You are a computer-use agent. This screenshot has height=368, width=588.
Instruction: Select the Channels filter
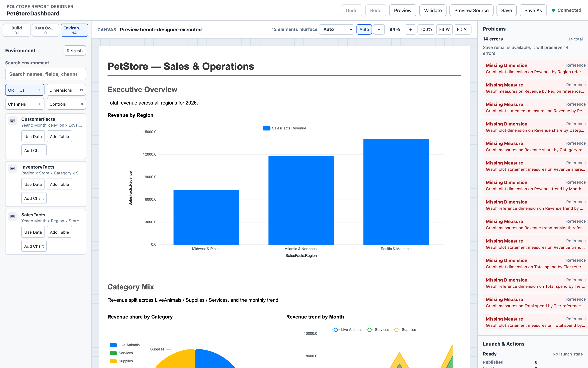pyautogui.click(x=25, y=104)
